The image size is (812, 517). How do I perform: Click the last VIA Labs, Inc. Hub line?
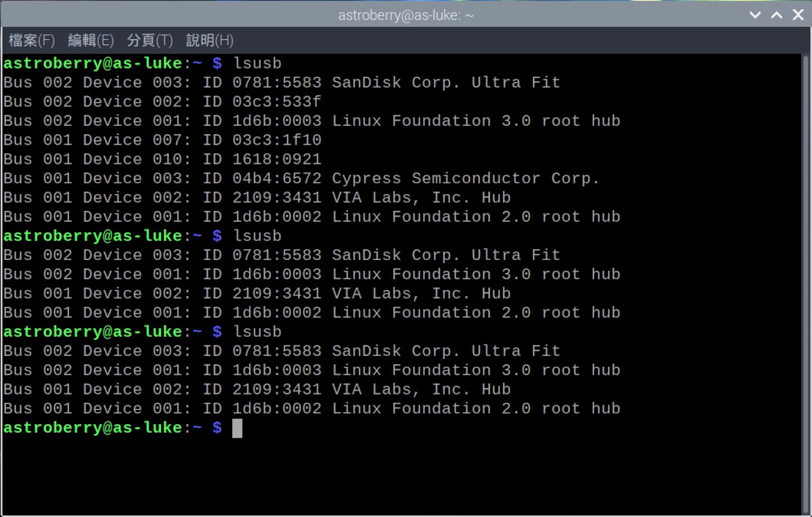pos(257,389)
